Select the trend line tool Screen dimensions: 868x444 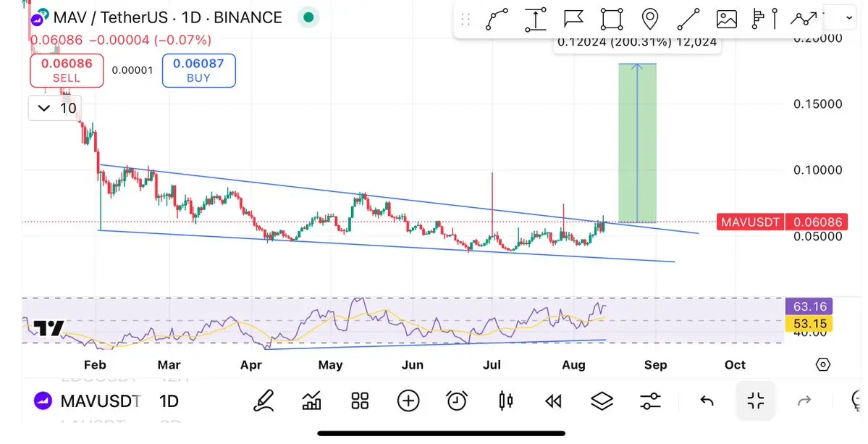tap(688, 20)
